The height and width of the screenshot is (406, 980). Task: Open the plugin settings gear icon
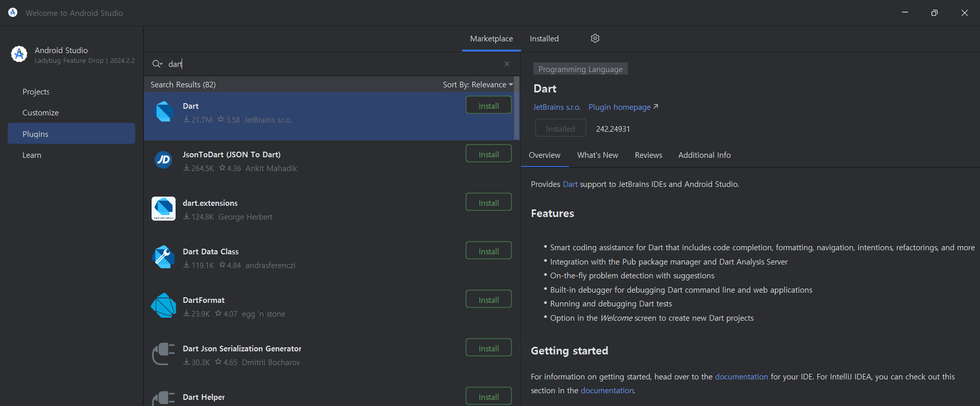[595, 38]
